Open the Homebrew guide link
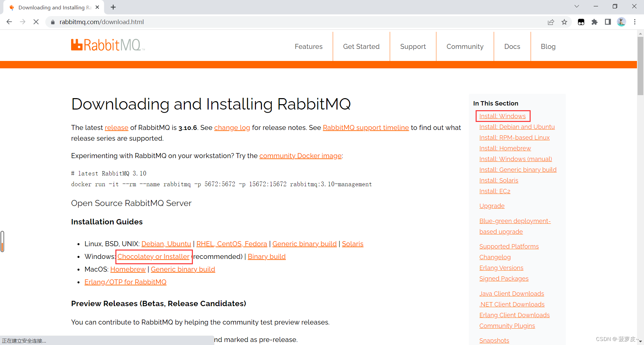The width and height of the screenshot is (644, 345). pos(128,269)
